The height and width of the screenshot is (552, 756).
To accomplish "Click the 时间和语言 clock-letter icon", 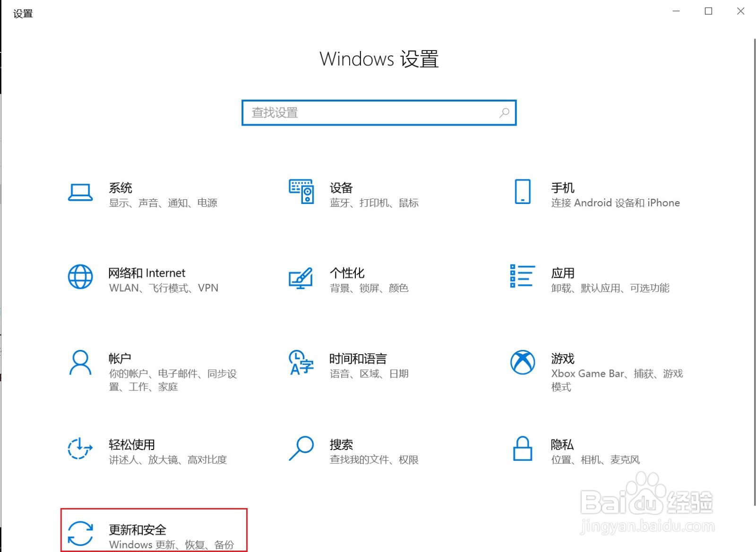I will point(301,363).
